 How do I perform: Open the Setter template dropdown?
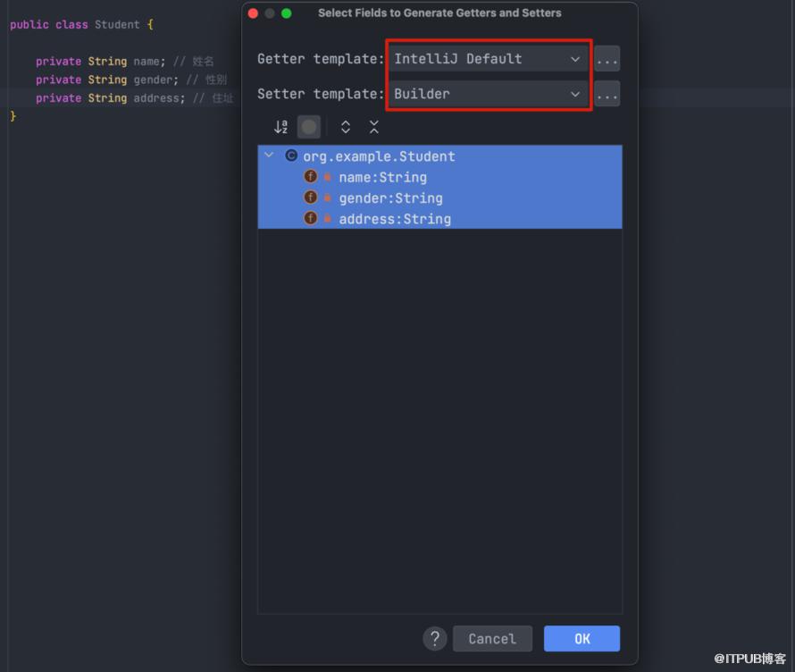[488, 94]
